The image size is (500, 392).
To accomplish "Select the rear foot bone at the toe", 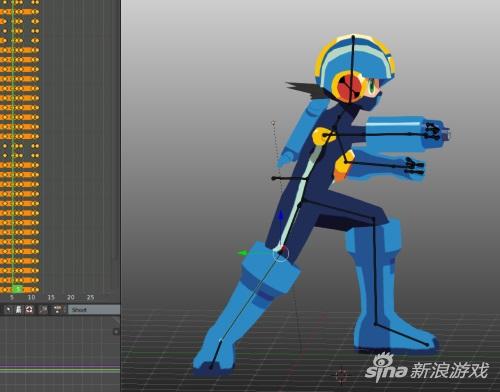I will click(x=215, y=354).
